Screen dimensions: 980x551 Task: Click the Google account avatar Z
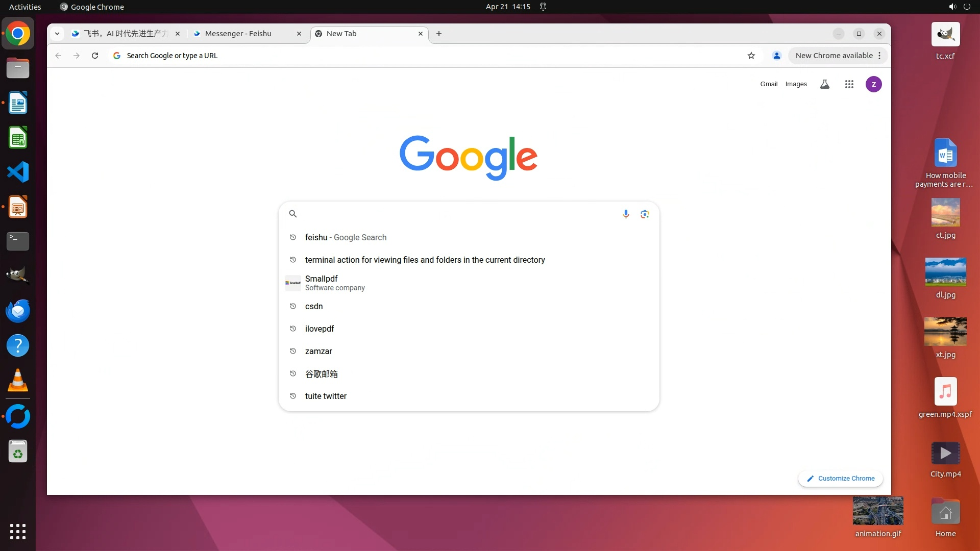pos(873,84)
